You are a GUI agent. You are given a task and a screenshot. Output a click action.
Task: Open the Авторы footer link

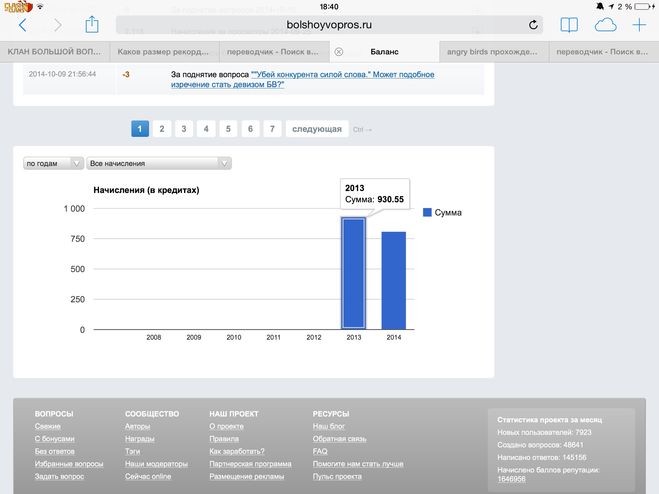137,426
